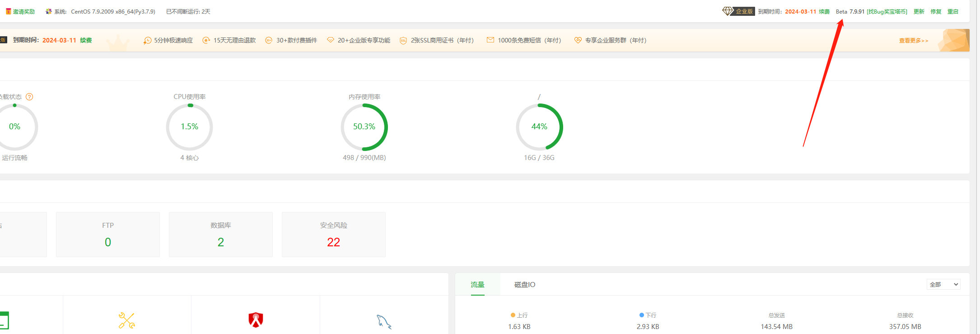
Task: Click 续费 in the enterprise banner
Action: coord(86,40)
